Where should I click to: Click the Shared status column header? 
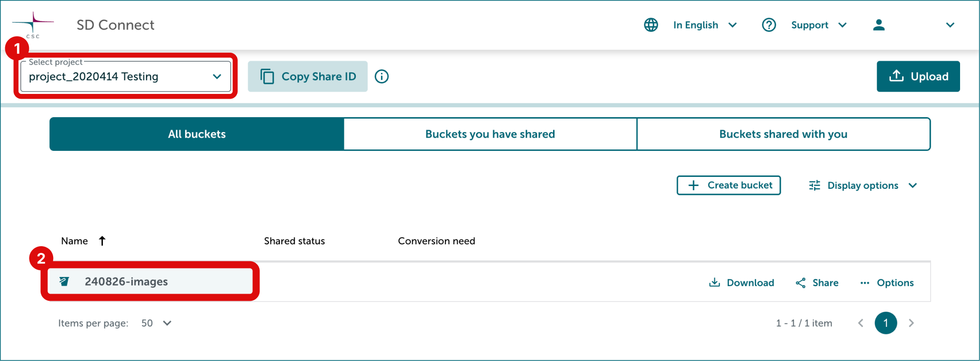tap(295, 241)
